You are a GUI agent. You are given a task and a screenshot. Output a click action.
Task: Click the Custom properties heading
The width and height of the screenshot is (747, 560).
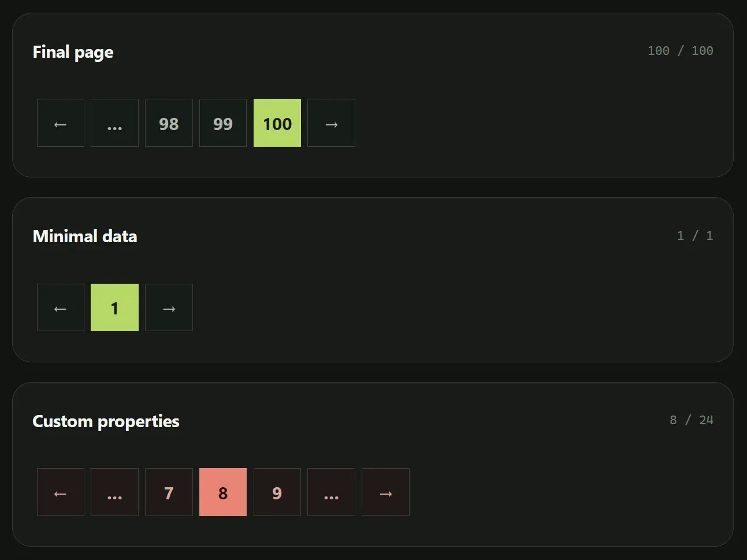(106, 421)
